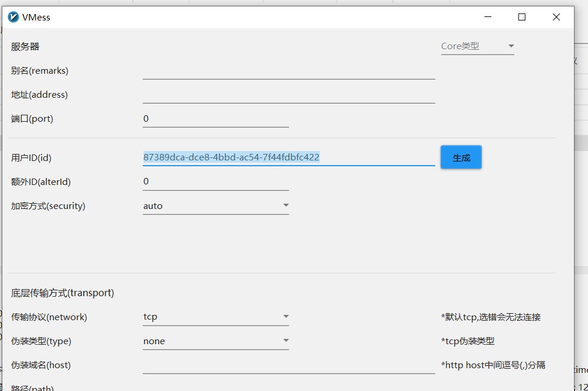Focus the 额外ID(alterId) field
The image size is (588, 391).
[215, 182]
